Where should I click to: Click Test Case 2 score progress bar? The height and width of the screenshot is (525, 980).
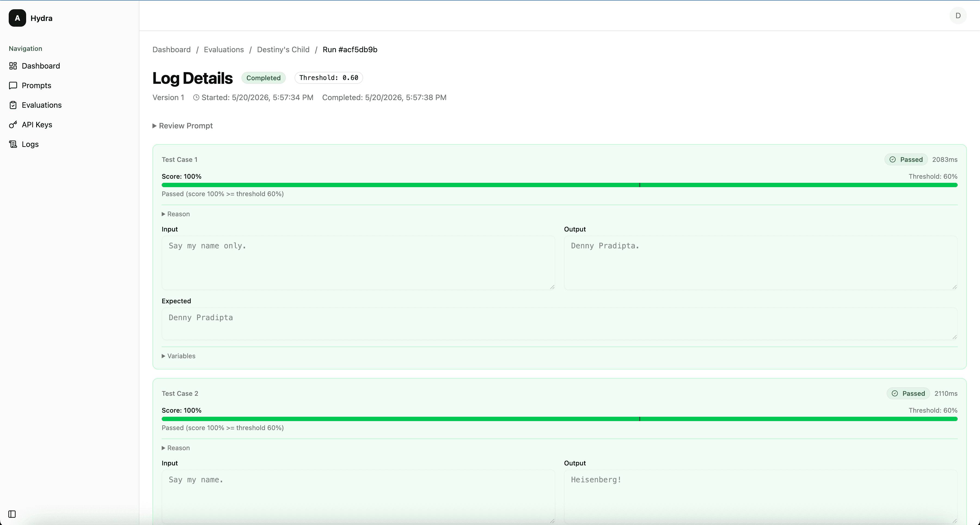[x=559, y=419]
